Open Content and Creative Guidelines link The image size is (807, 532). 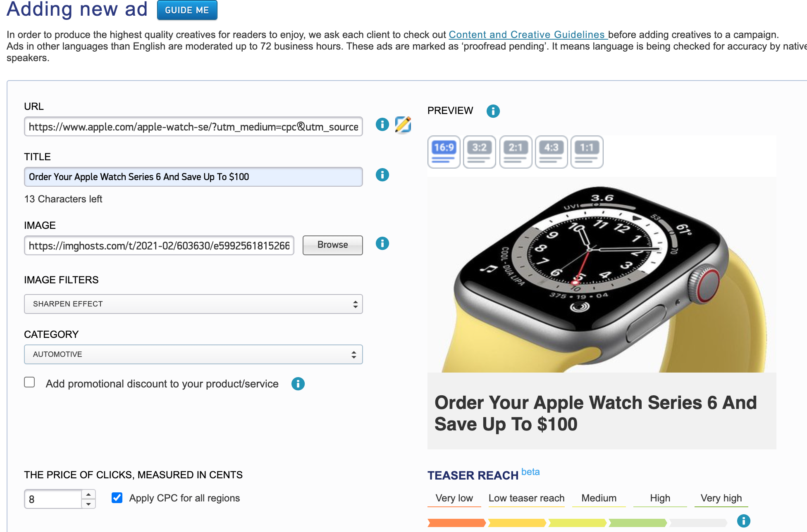click(528, 35)
